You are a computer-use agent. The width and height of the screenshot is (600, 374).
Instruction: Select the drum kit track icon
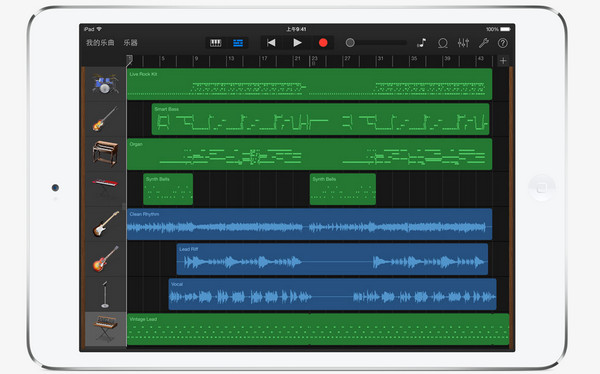tap(105, 84)
